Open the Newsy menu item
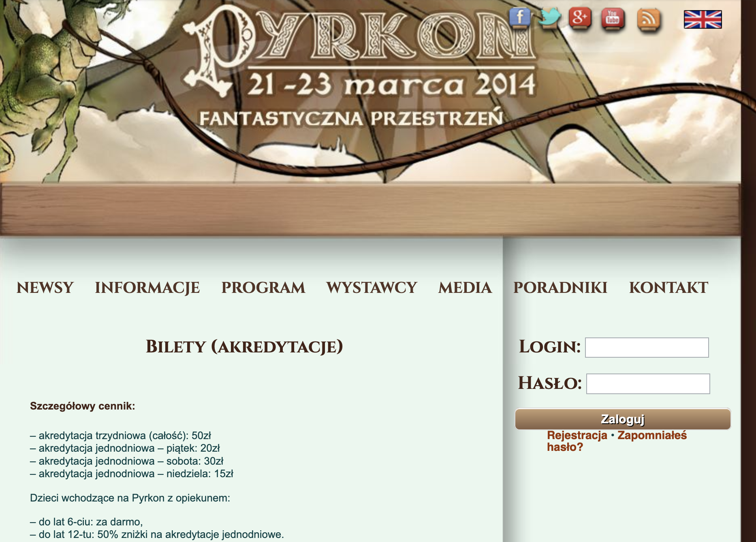 point(45,288)
